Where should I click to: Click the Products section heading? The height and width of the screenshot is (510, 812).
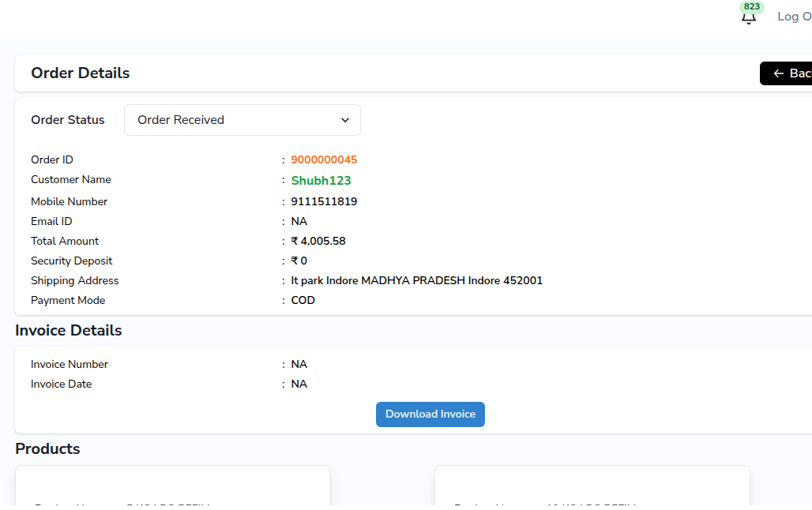pos(47,449)
